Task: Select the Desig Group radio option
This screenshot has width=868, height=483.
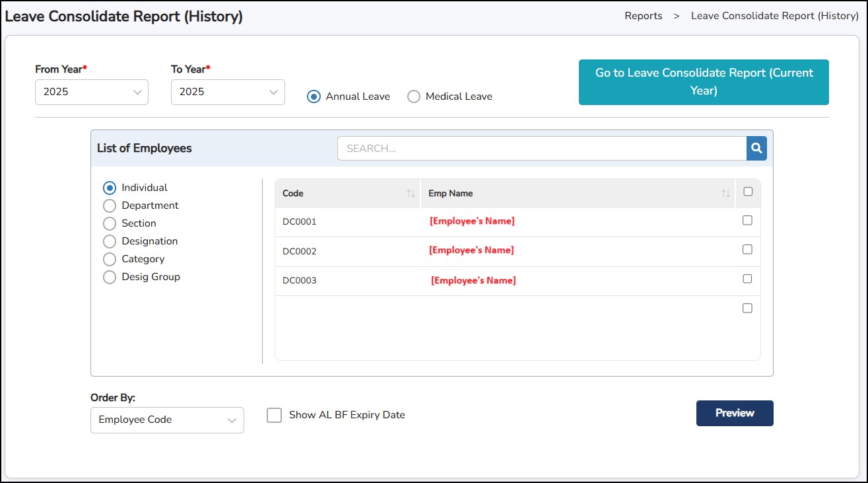Action: (x=110, y=277)
